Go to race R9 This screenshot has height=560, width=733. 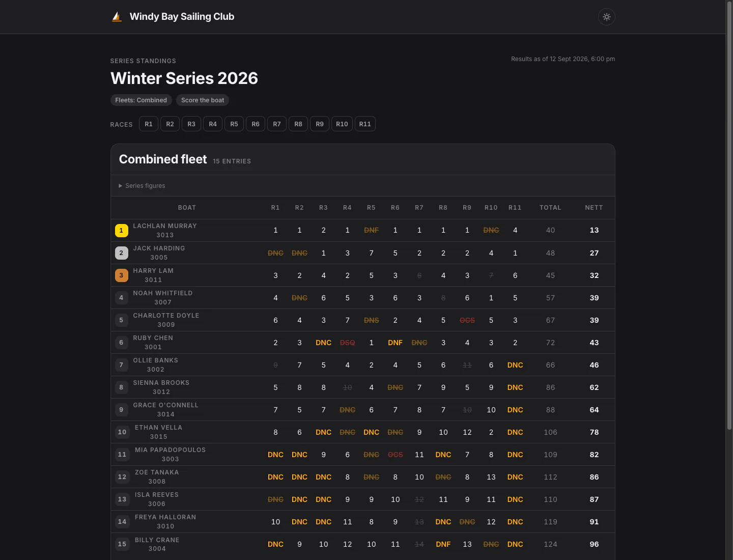(320, 124)
